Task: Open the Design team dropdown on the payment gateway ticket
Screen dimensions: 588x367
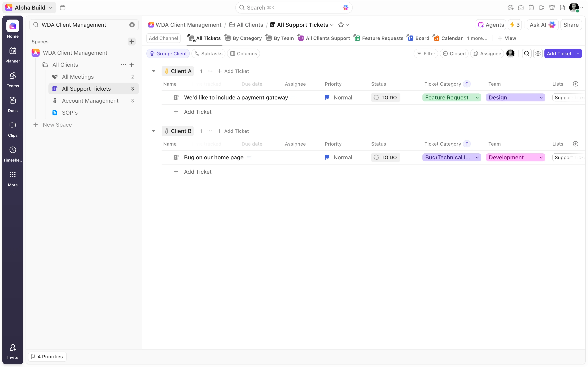Action: 541,97
